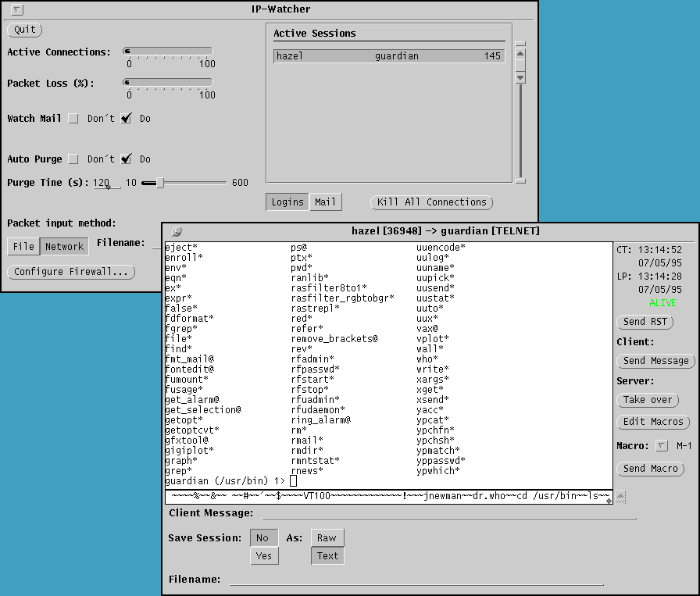Click the CT time 13:14:52

[660, 250]
